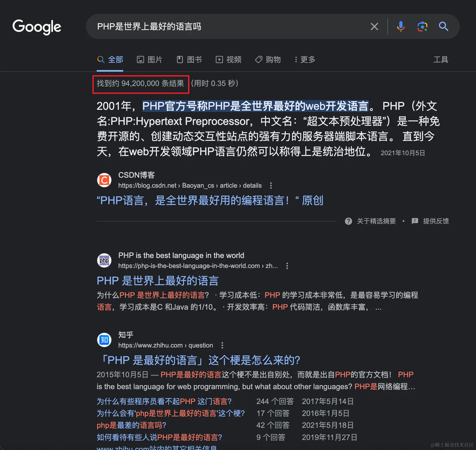Open the CSDN “PHP语言，是全世界最好用的编程语言！” link
The width and height of the screenshot is (476, 450).
(210, 201)
